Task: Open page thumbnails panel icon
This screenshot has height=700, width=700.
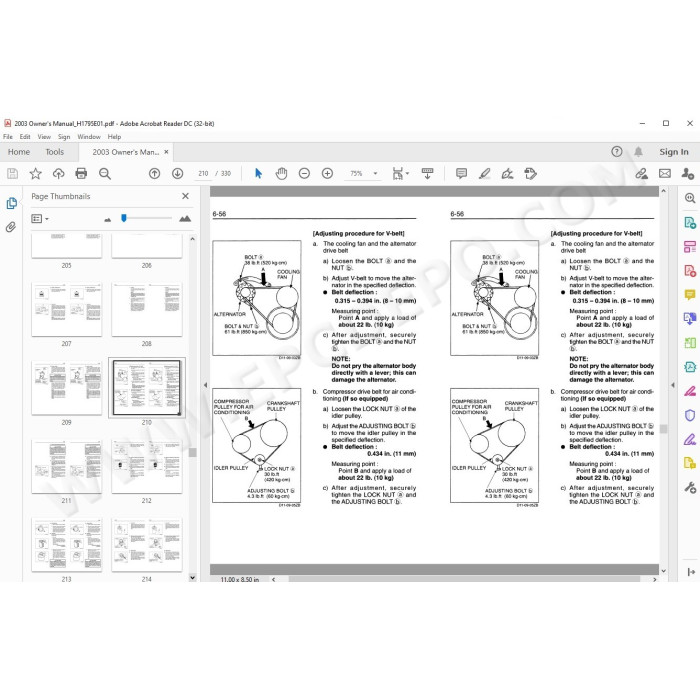Action: click(x=12, y=204)
